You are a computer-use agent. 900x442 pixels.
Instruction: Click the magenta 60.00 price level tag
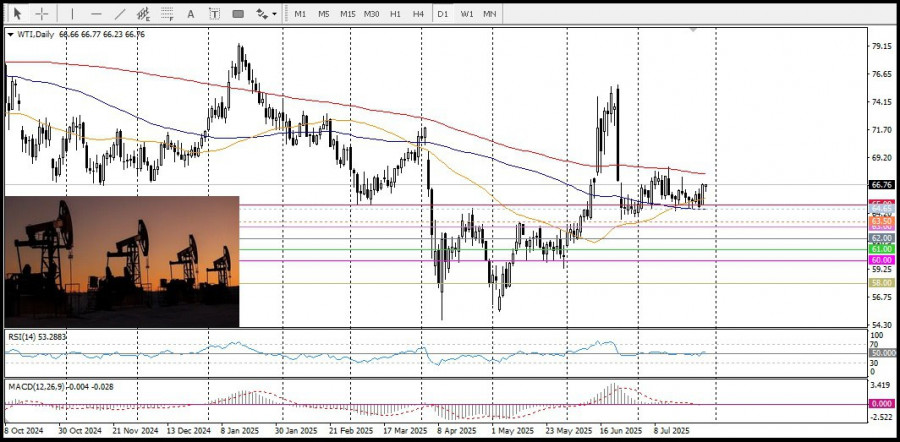(x=881, y=261)
